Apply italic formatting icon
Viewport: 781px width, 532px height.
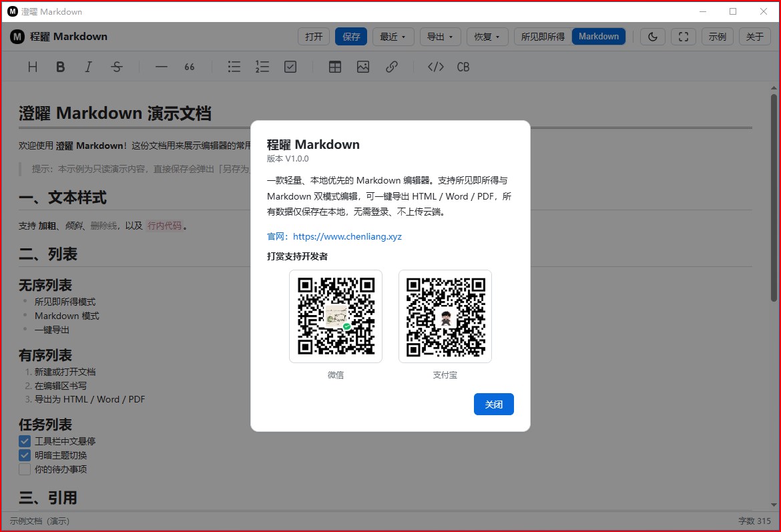tap(88, 67)
